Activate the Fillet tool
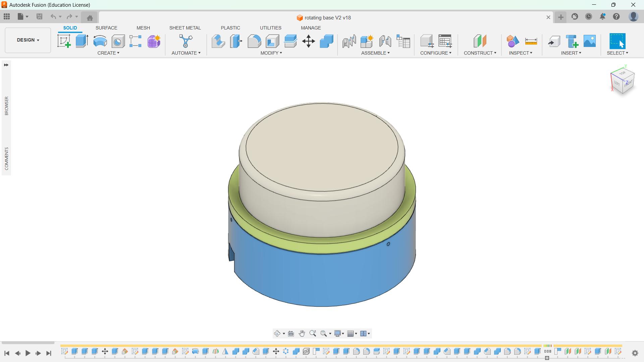The image size is (644, 362). click(254, 41)
